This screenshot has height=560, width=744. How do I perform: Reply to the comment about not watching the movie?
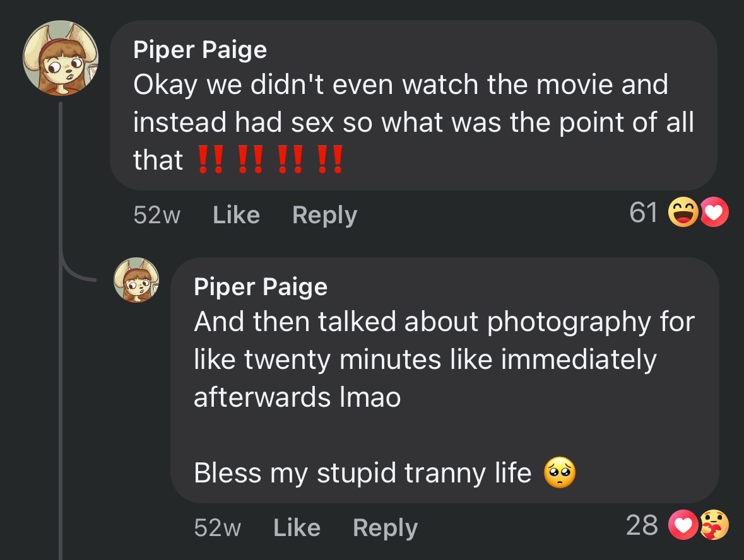[x=324, y=215]
